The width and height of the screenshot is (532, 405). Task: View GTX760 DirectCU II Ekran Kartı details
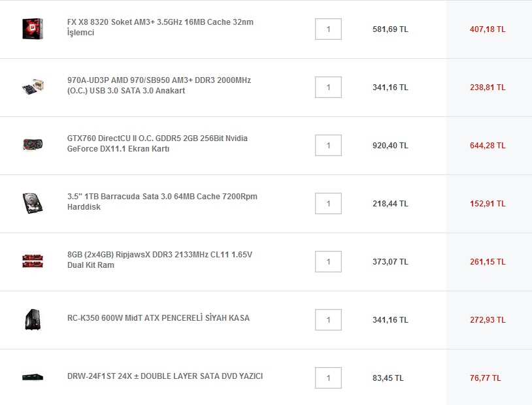158,144
